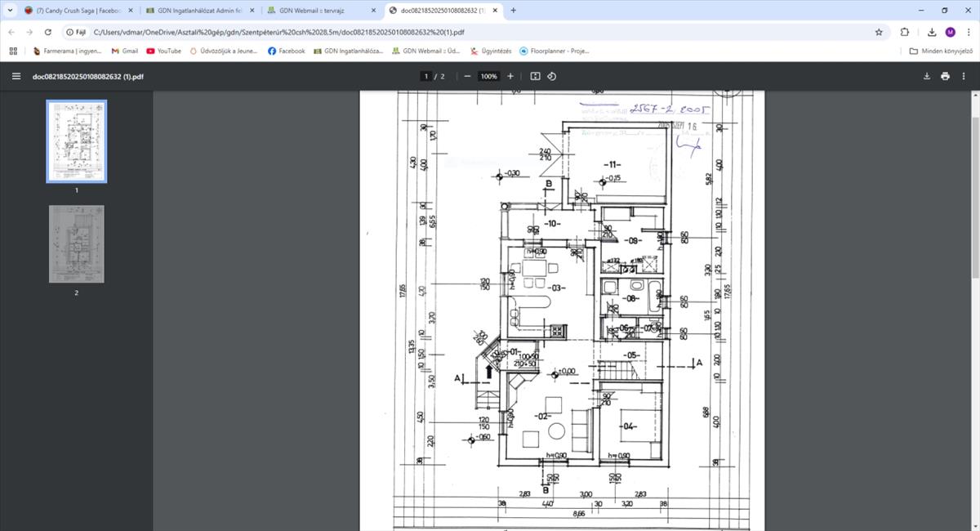Image resolution: width=980 pixels, height=531 pixels.
Task: Click the zoom level 100% field
Action: coord(488,76)
